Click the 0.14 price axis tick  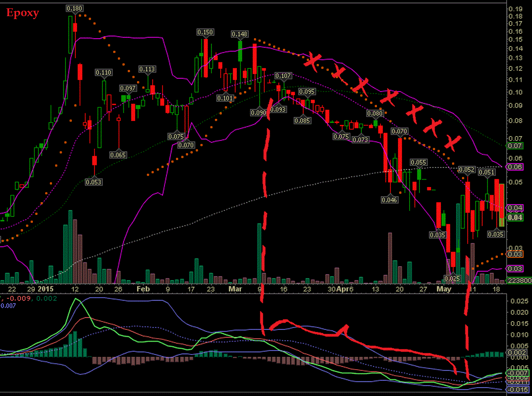coord(515,49)
